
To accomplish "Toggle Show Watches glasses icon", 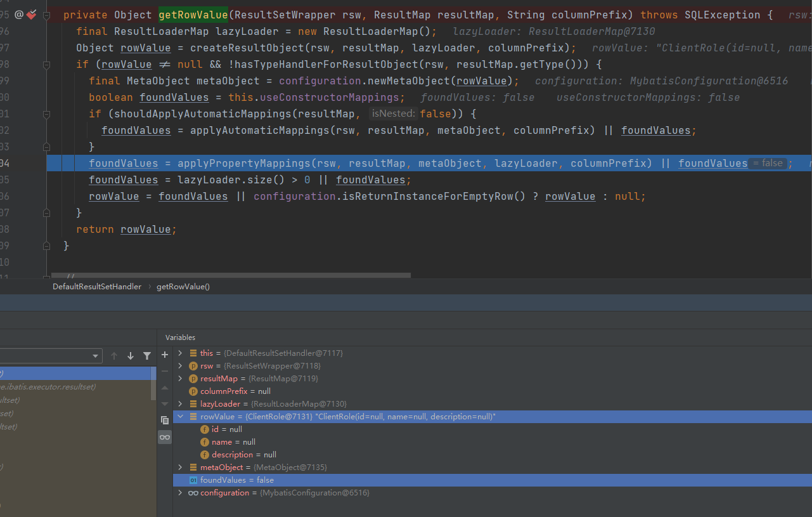I will [165, 437].
